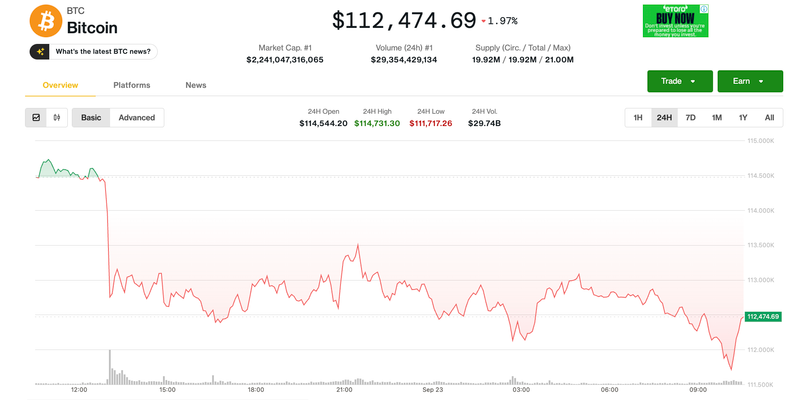810x400 pixels.
Task: Open the Trade dropdown menu
Action: [x=679, y=81]
